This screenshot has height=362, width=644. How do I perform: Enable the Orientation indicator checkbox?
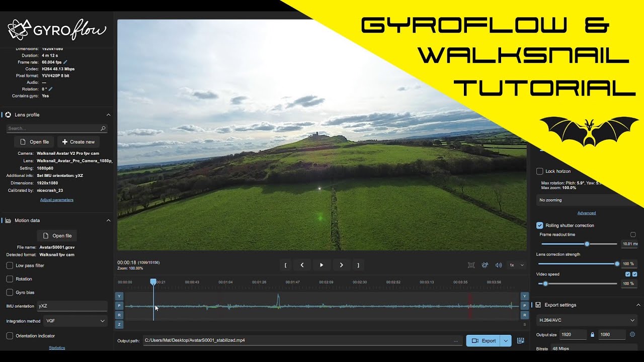point(10,336)
